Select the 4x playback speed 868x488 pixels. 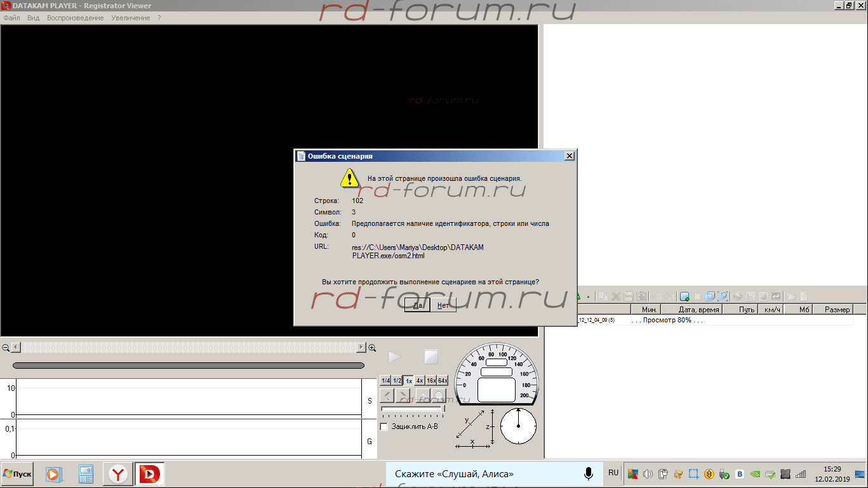420,381
